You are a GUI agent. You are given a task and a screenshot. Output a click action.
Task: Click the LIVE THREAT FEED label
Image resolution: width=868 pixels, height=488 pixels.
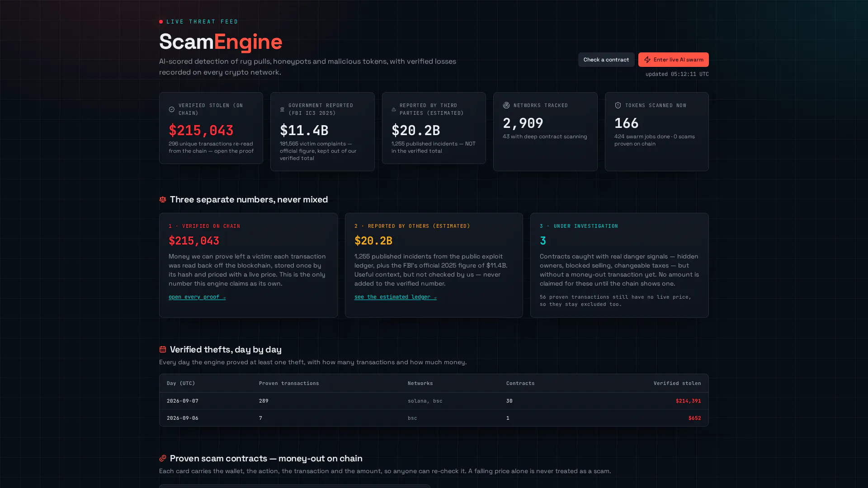click(202, 22)
